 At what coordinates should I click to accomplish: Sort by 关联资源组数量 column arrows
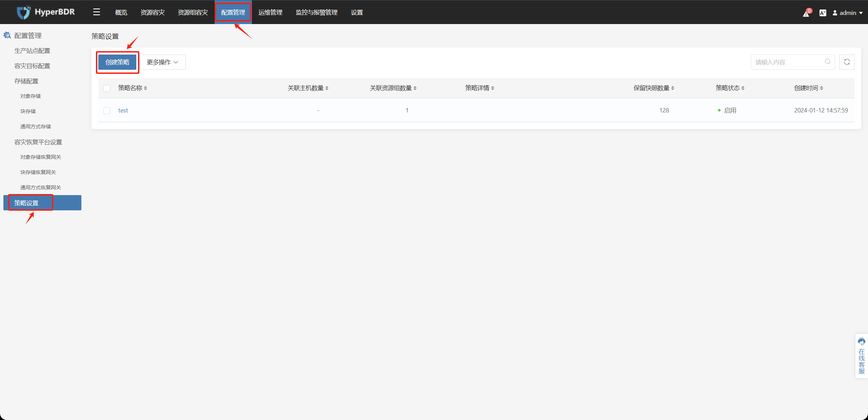[x=415, y=88]
